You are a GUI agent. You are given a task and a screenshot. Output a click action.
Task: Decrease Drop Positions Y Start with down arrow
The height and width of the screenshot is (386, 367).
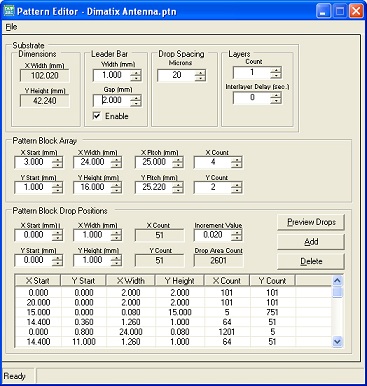pos(58,263)
